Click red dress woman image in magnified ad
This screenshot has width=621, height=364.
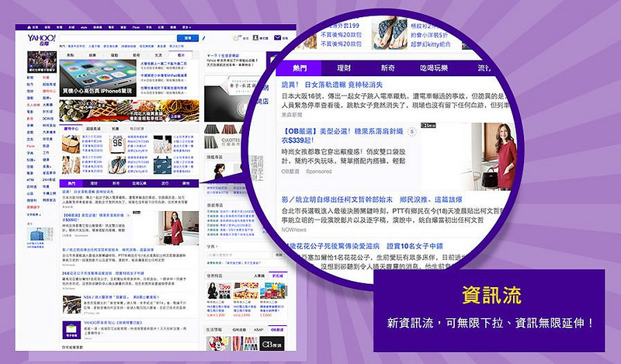467,156
